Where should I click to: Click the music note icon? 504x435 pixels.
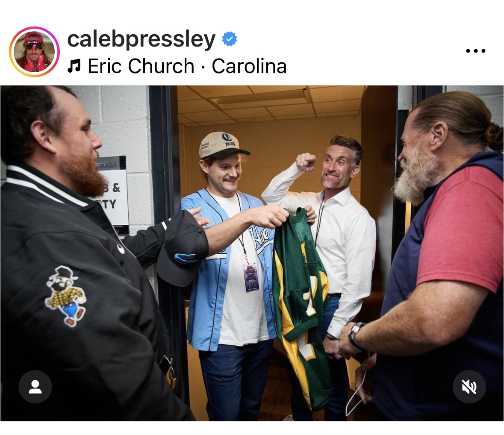[74, 66]
